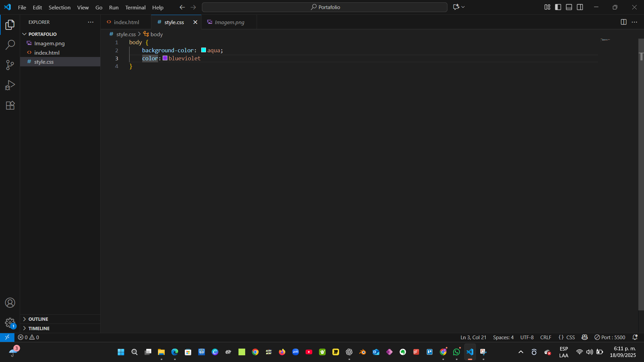Open Run and Debug view
The height and width of the screenshot is (362, 644).
click(x=10, y=85)
